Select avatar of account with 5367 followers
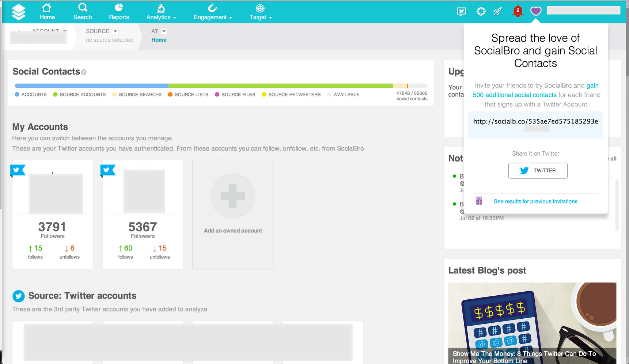Image resolution: width=629 pixels, height=364 pixels. [144, 191]
